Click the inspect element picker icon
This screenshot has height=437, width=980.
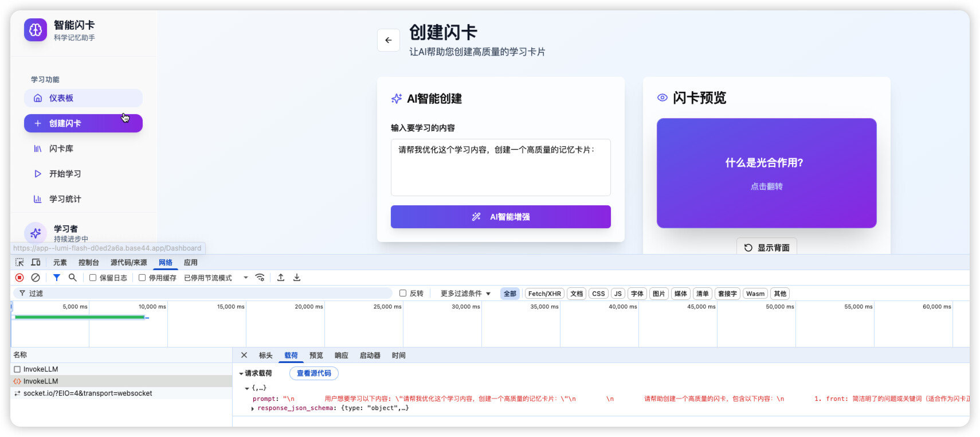point(19,263)
